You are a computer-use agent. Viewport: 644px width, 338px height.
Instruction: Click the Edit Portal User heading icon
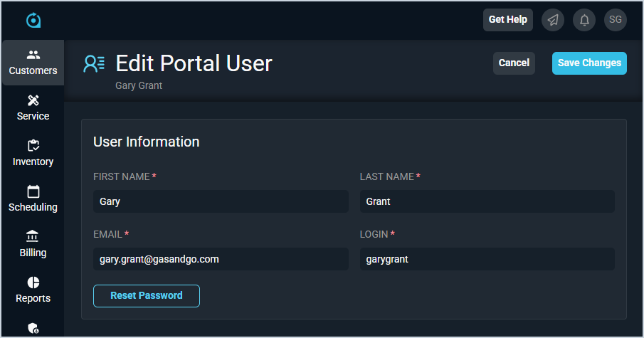[x=94, y=63]
